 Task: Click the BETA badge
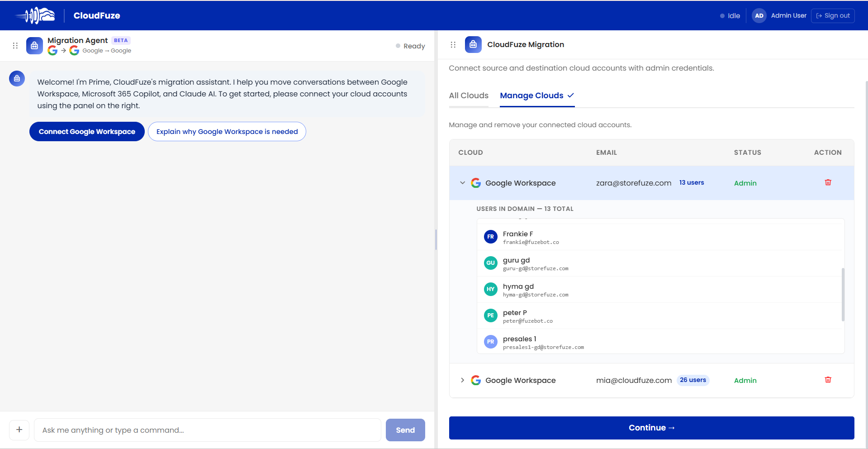pos(121,40)
